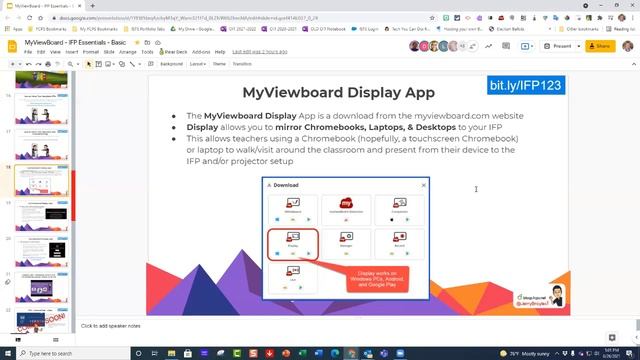Reload the browser page
Image resolution: width=640 pixels, height=360 pixels.
tap(29, 18)
